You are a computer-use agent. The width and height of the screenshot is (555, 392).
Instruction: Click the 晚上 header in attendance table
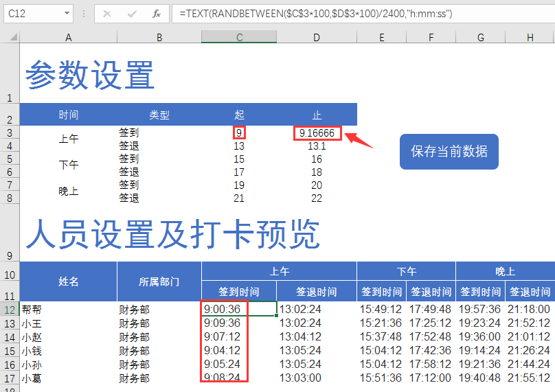[x=505, y=271]
